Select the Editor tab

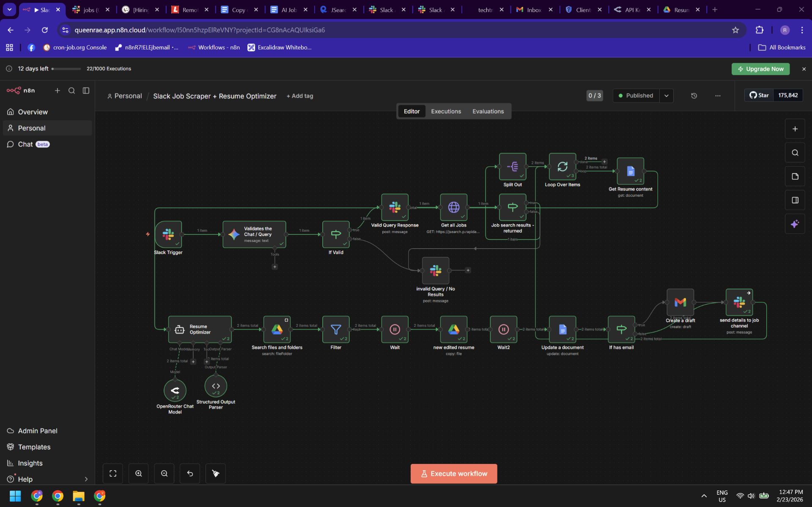pyautogui.click(x=411, y=111)
